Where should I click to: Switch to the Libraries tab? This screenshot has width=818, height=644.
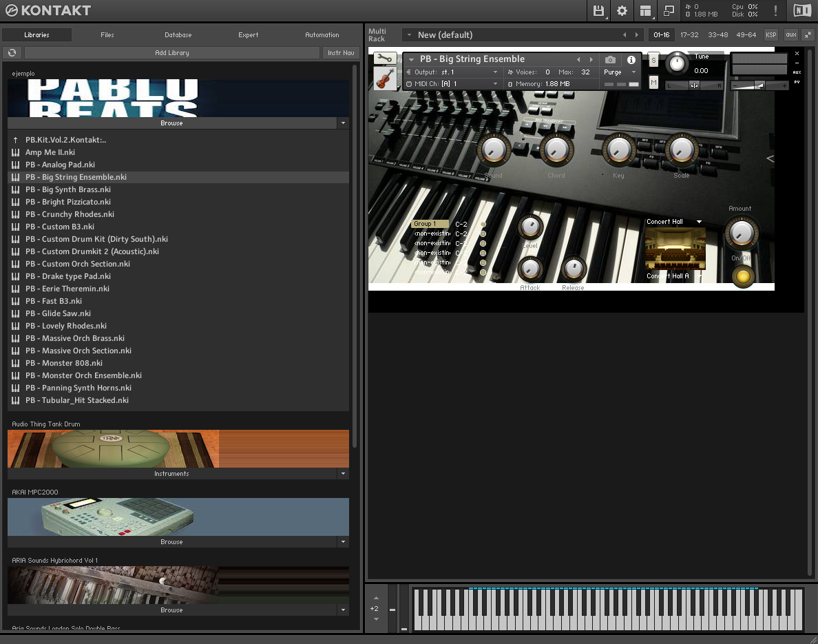(x=36, y=35)
